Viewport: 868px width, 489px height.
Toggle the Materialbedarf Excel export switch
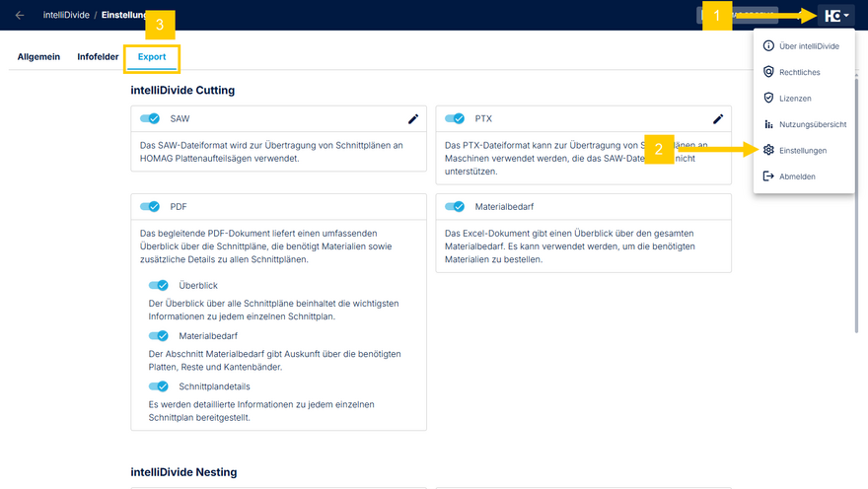tap(455, 207)
